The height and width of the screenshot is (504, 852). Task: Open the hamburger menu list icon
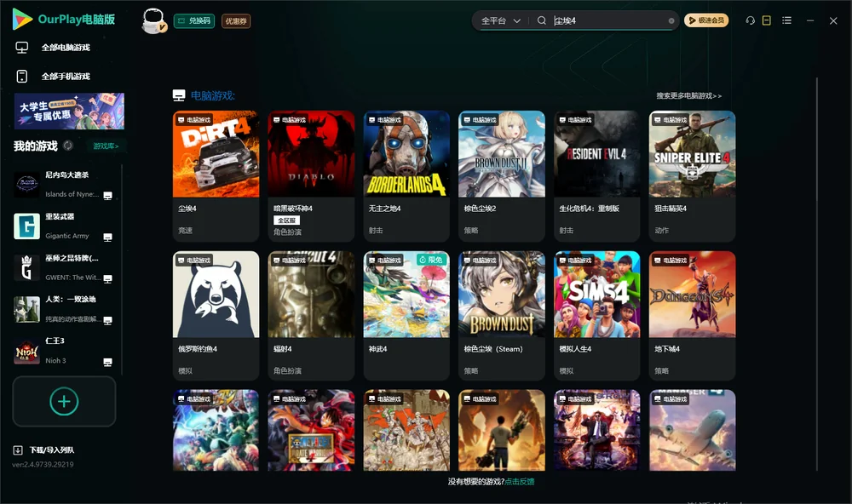coord(786,20)
